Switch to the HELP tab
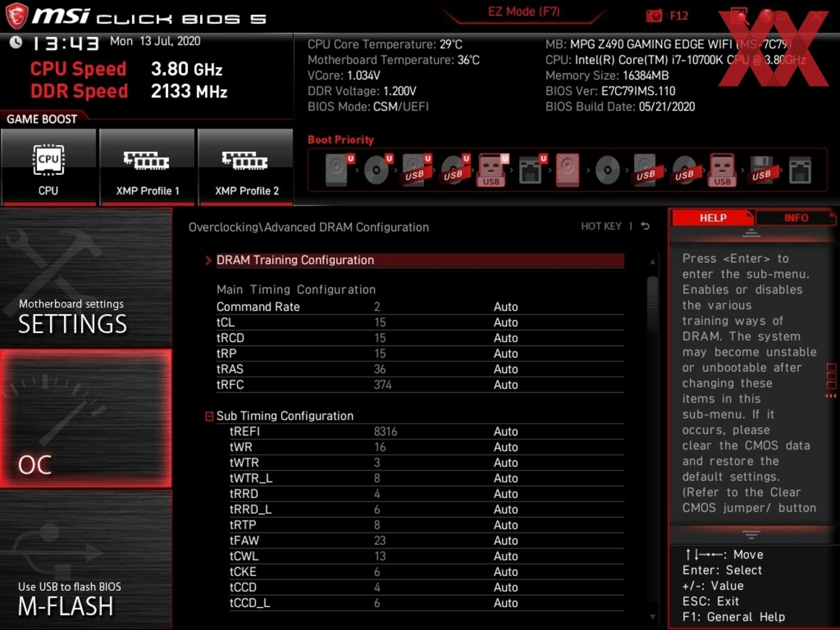Screen dimensions: 840x630 [712, 218]
